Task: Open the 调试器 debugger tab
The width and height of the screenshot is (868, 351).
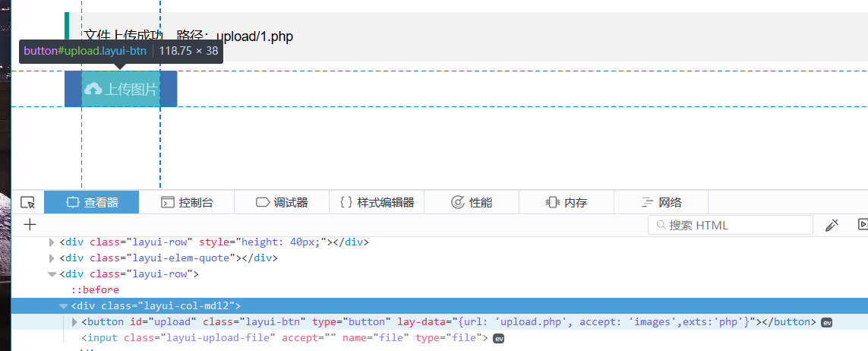Action: click(282, 203)
